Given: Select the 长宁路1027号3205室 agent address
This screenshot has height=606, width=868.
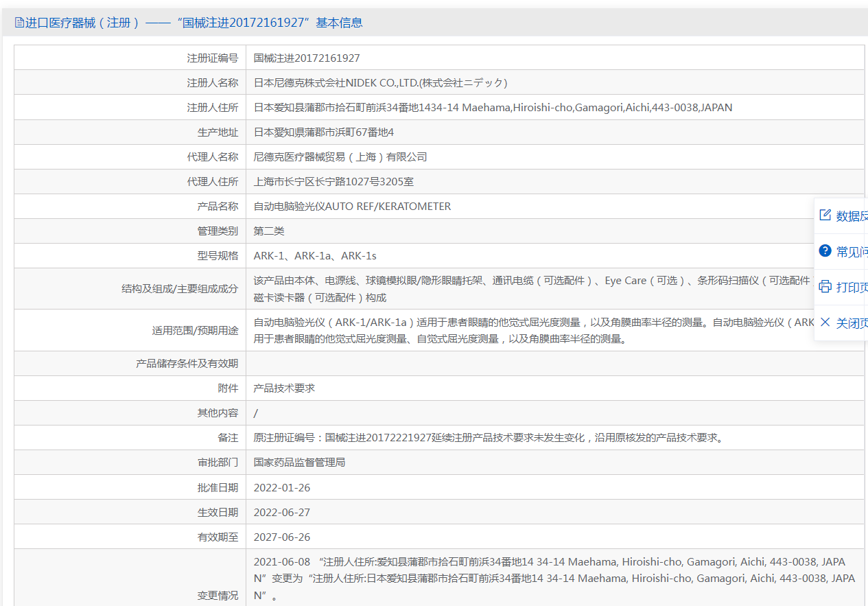Looking at the screenshot, I should click(x=333, y=181).
